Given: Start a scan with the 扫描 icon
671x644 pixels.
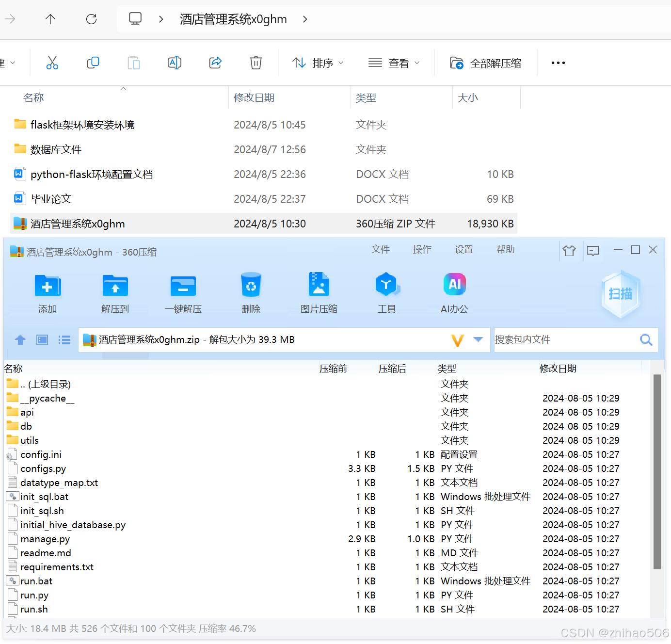Looking at the screenshot, I should (621, 293).
